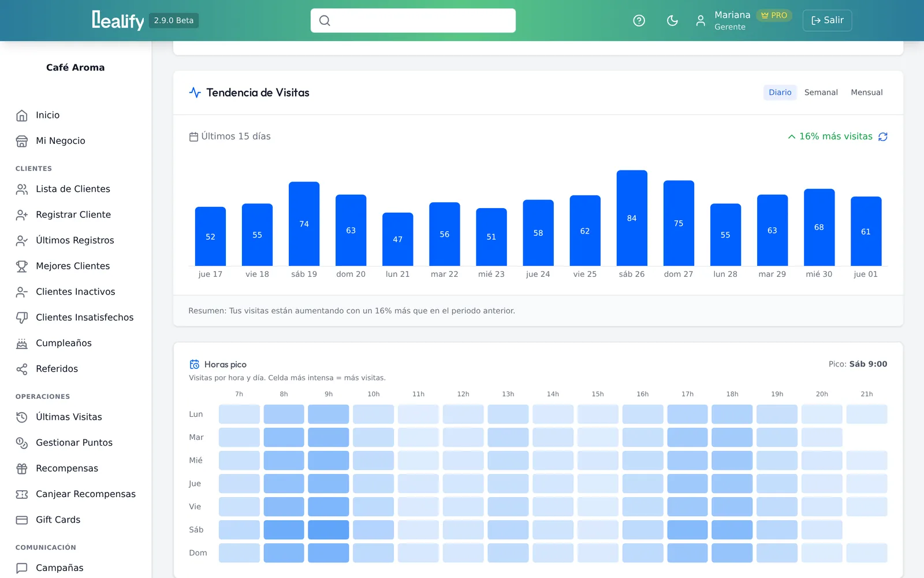This screenshot has width=924, height=578.
Task: Click the Clientes Insatisfechos thumbs-down icon
Action: point(22,317)
